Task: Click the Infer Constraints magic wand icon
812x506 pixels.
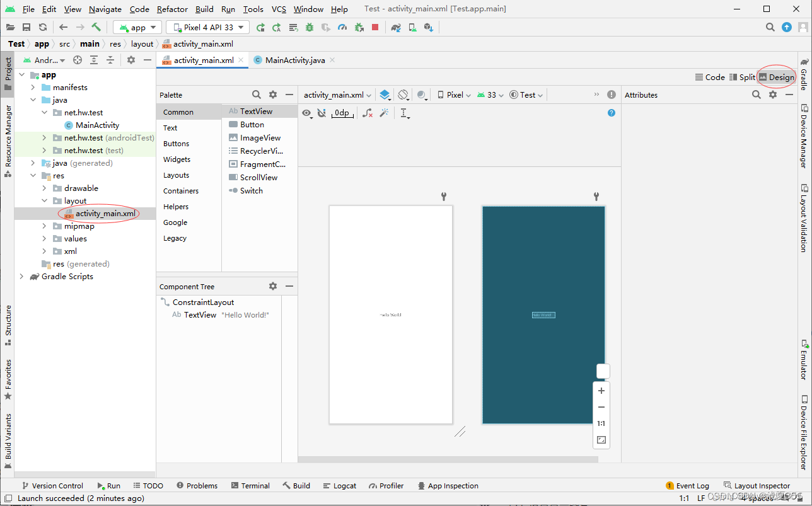Action: coord(384,113)
